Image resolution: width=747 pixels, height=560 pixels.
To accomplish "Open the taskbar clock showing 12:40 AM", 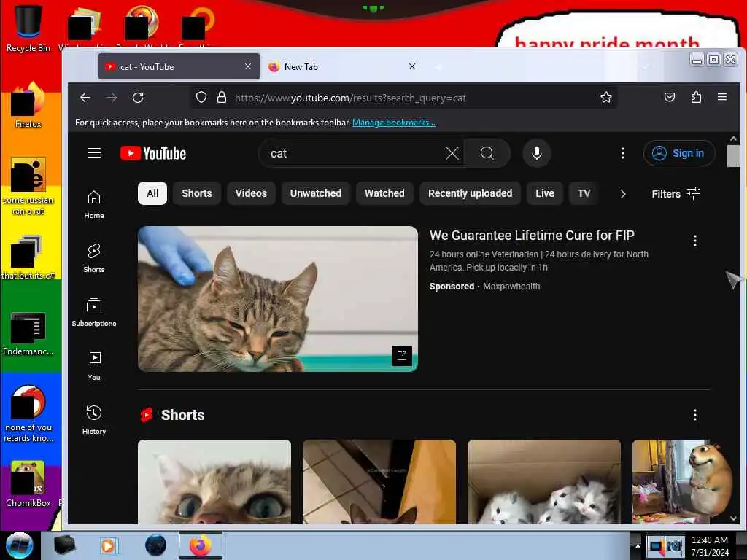I will [x=709, y=545].
